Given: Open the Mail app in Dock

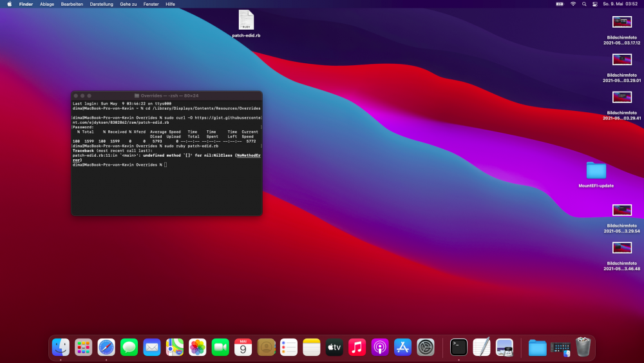Looking at the screenshot, I should [152, 348].
